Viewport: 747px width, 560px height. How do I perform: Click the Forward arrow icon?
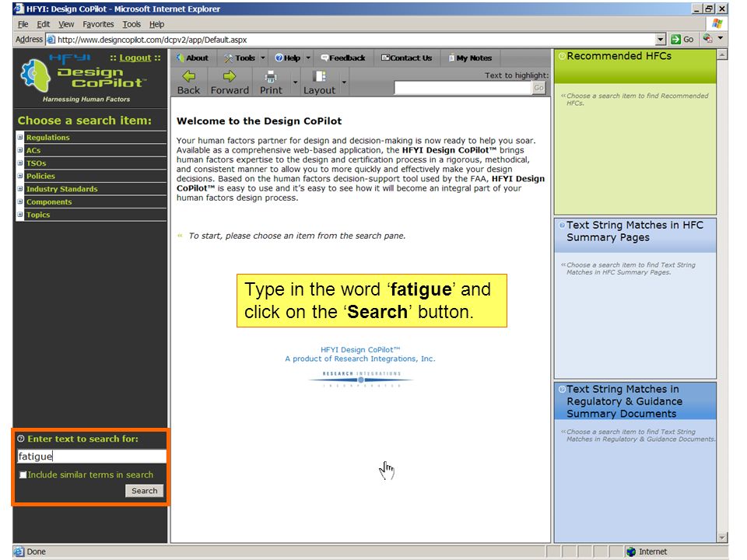(x=230, y=76)
